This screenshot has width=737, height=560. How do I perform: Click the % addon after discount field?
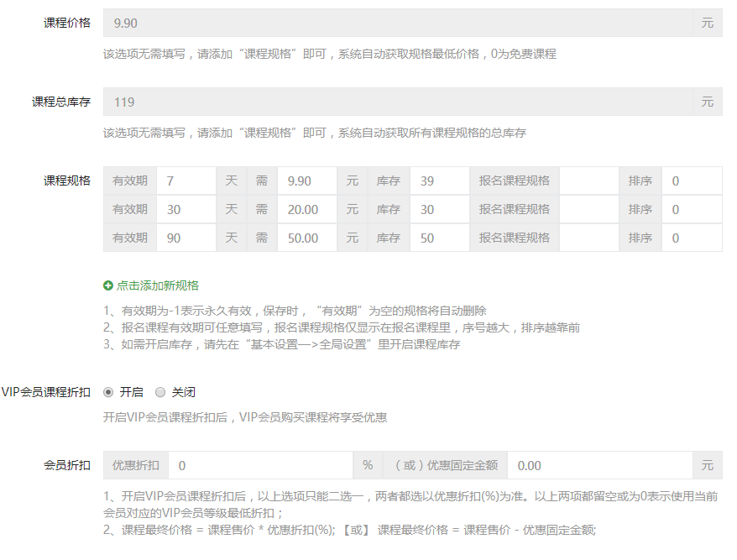point(368,465)
